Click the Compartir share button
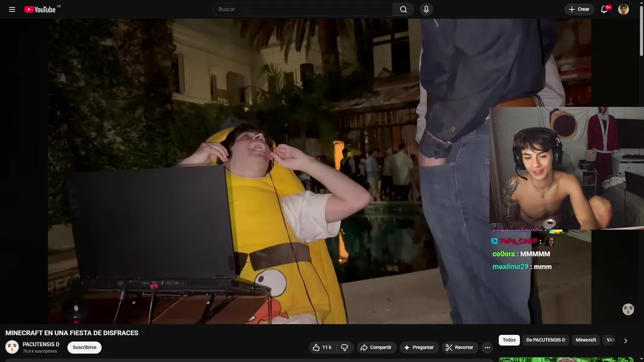Image resolution: width=644 pixels, height=362 pixels. [x=376, y=347]
